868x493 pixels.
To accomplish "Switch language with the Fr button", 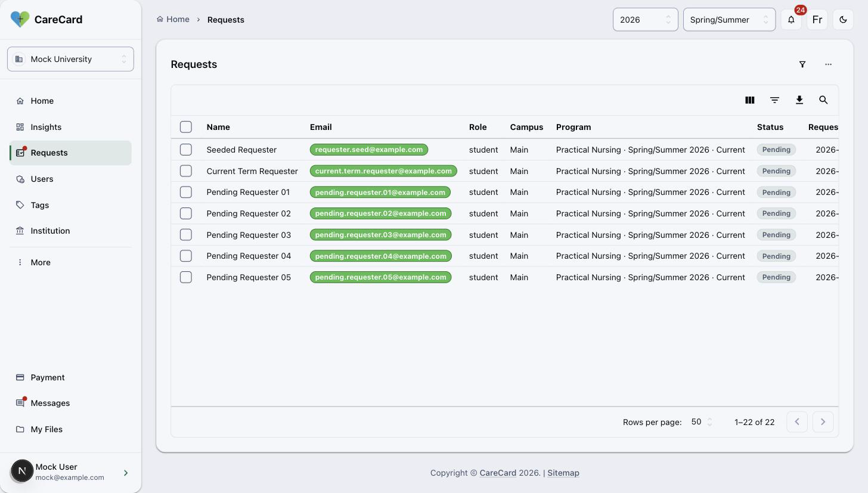I will coord(817,20).
